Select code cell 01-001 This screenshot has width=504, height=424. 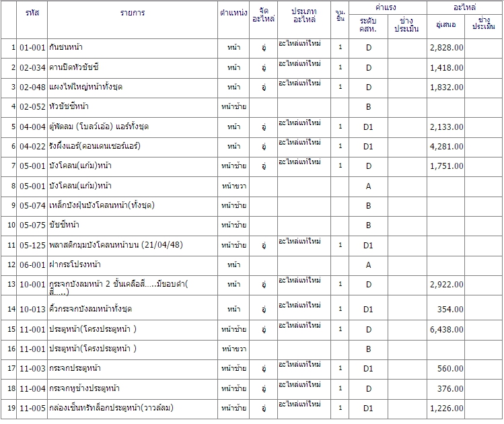[x=32, y=48]
